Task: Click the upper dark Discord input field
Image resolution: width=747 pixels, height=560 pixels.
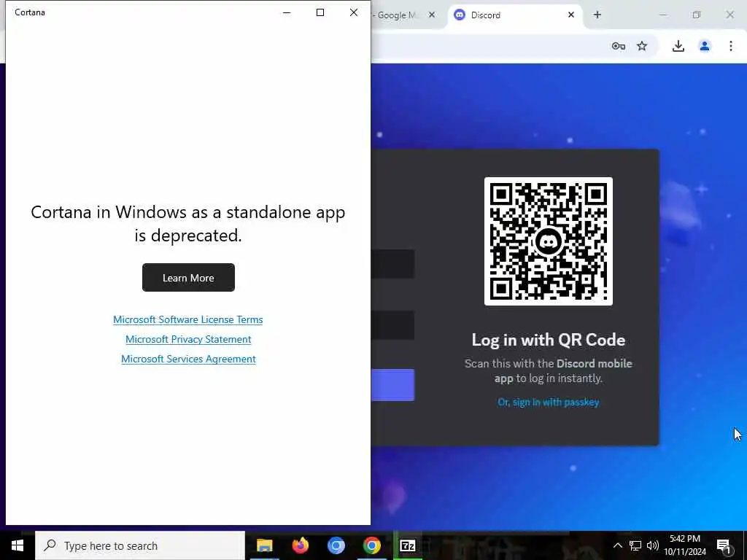Action: pos(393,264)
